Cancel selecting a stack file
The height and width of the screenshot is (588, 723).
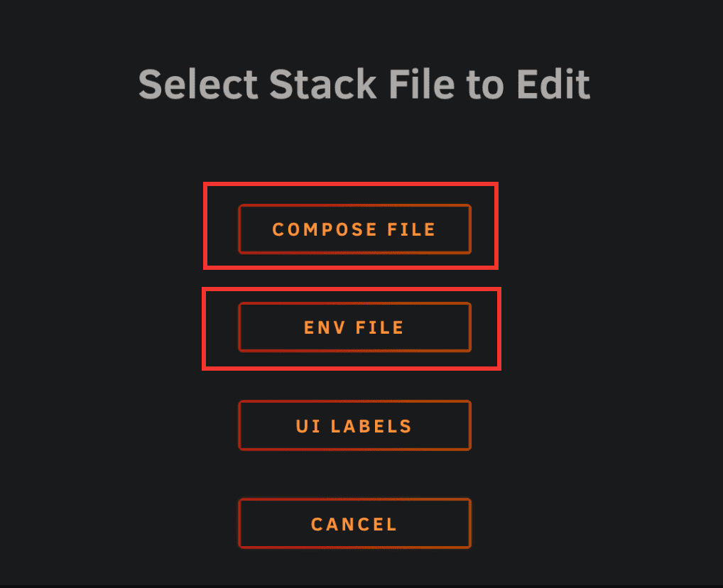(x=354, y=524)
